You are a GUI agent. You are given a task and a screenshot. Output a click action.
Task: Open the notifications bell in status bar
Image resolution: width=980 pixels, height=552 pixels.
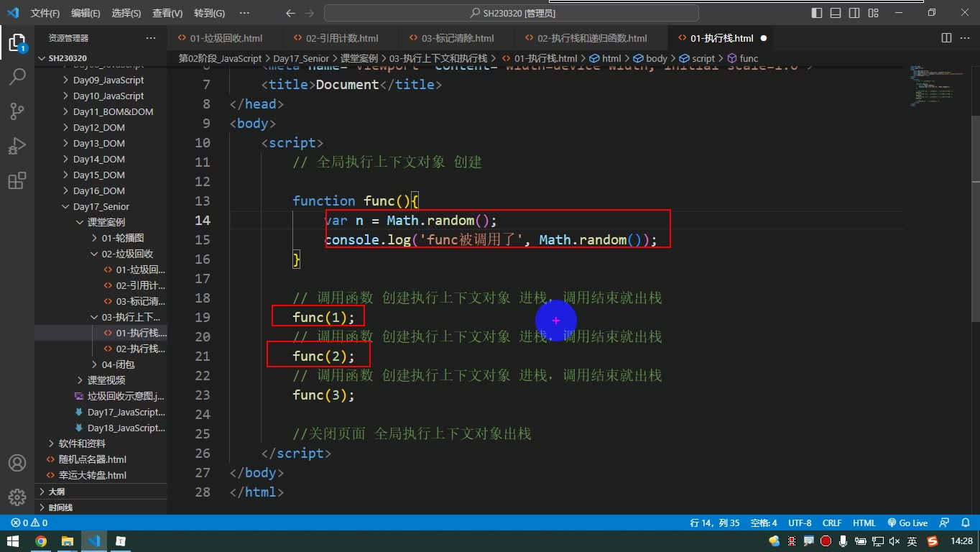pyautogui.click(x=964, y=523)
